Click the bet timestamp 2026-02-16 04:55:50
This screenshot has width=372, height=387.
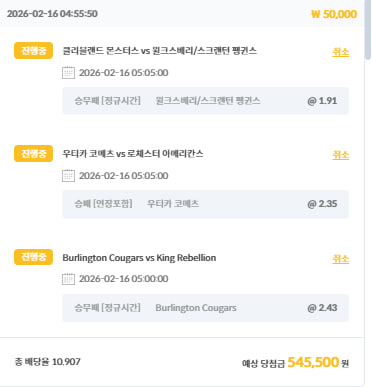coord(52,14)
